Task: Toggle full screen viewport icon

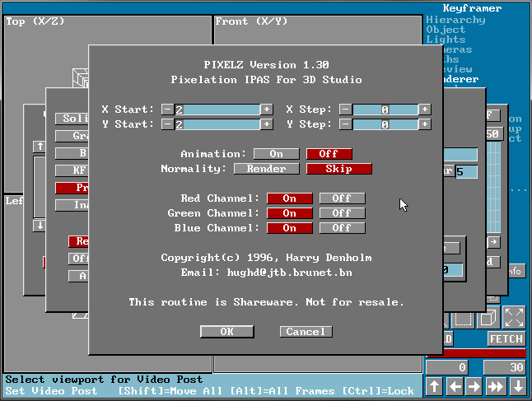Action: coord(514,317)
